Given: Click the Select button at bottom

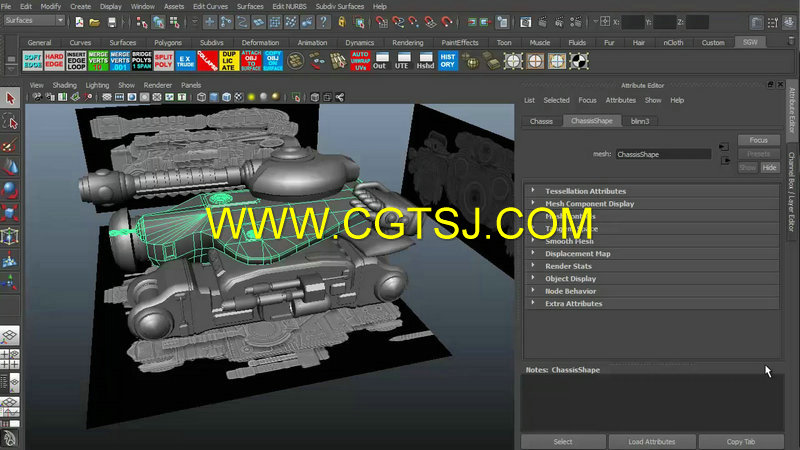Looking at the screenshot, I should pyautogui.click(x=563, y=442).
